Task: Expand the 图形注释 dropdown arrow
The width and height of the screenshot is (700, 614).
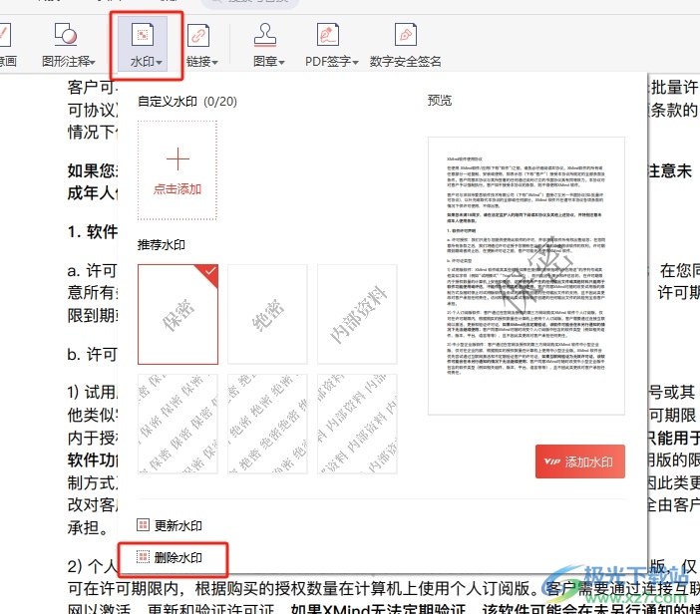Action: coord(93,62)
